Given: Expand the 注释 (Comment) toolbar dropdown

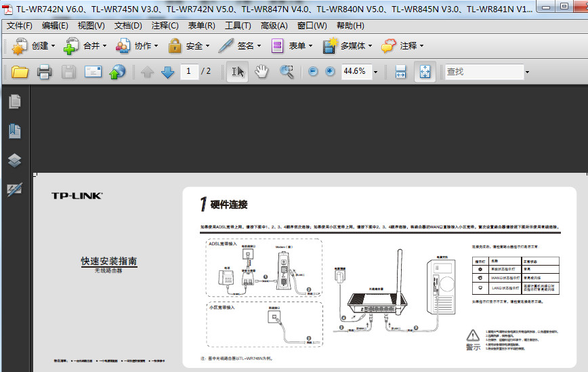Looking at the screenshot, I should [x=421, y=46].
